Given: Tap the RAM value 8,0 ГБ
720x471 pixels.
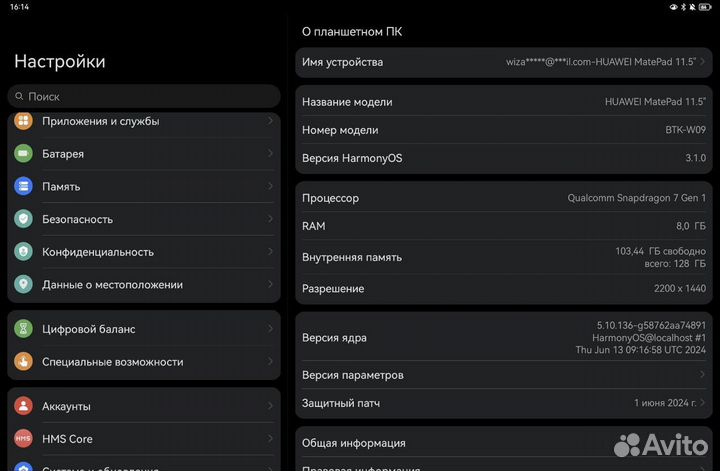Looking at the screenshot, I should click(x=691, y=226).
